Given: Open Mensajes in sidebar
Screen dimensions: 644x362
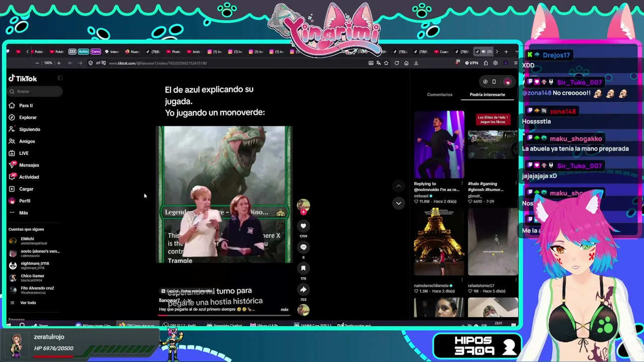Looking at the screenshot, I should coord(24,165).
